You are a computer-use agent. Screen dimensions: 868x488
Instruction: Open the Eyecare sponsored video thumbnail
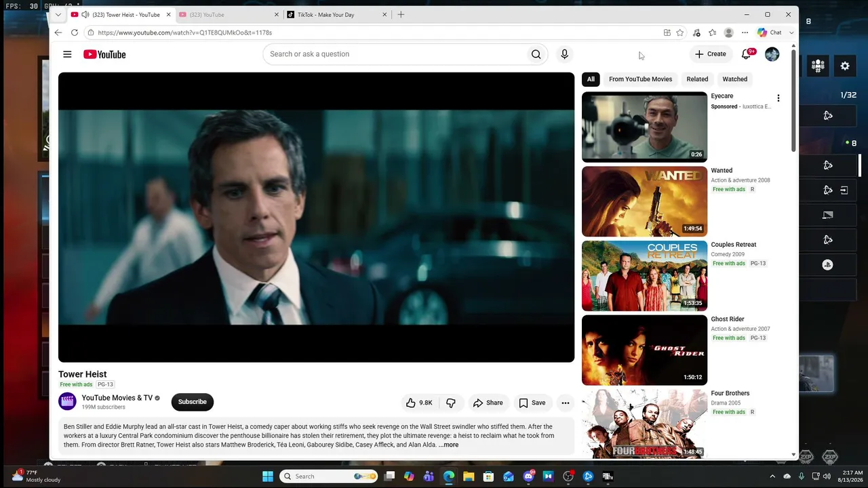click(x=644, y=127)
